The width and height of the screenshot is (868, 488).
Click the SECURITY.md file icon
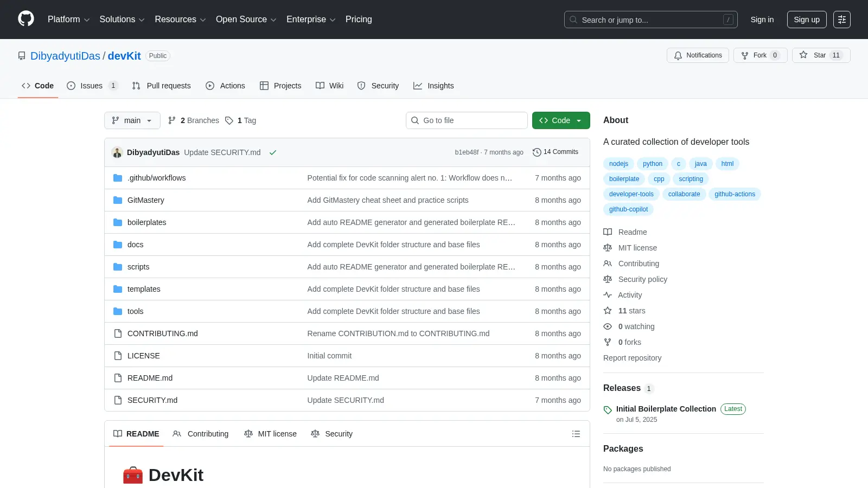118,400
